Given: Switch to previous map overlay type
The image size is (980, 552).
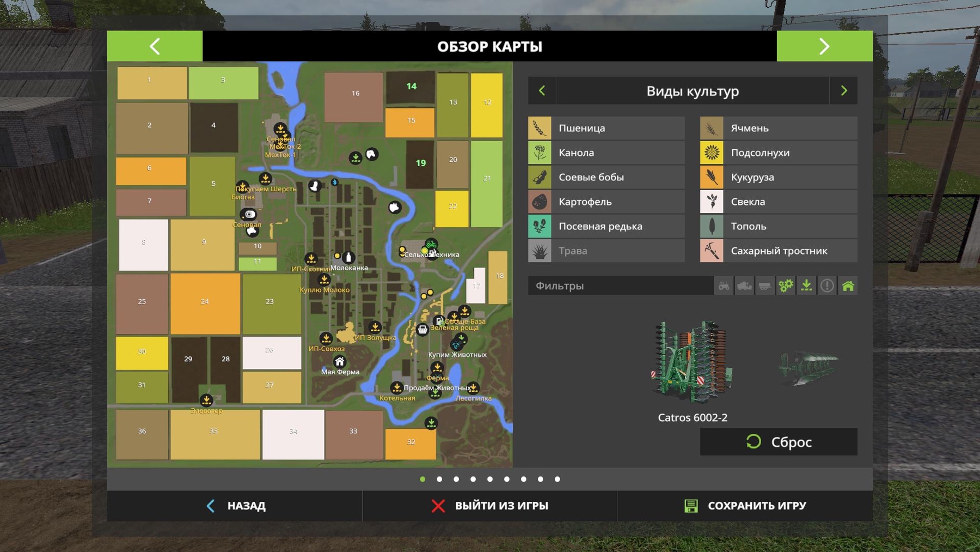Looking at the screenshot, I should [x=542, y=90].
